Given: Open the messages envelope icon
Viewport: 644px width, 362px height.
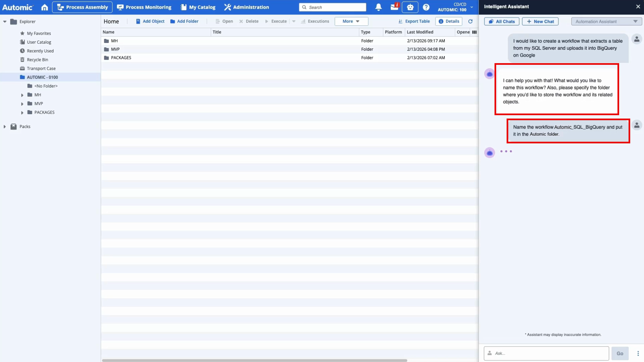Looking at the screenshot, I should (x=394, y=7).
